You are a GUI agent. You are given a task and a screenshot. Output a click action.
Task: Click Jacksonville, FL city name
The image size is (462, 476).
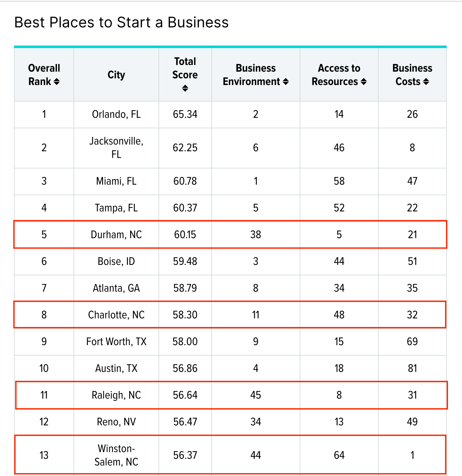pyautogui.click(x=116, y=148)
